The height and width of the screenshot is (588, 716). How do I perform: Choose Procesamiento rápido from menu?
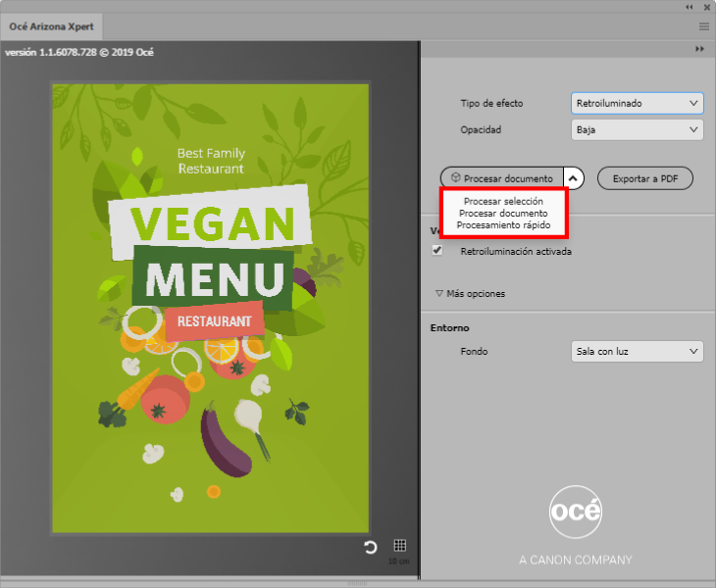(503, 224)
